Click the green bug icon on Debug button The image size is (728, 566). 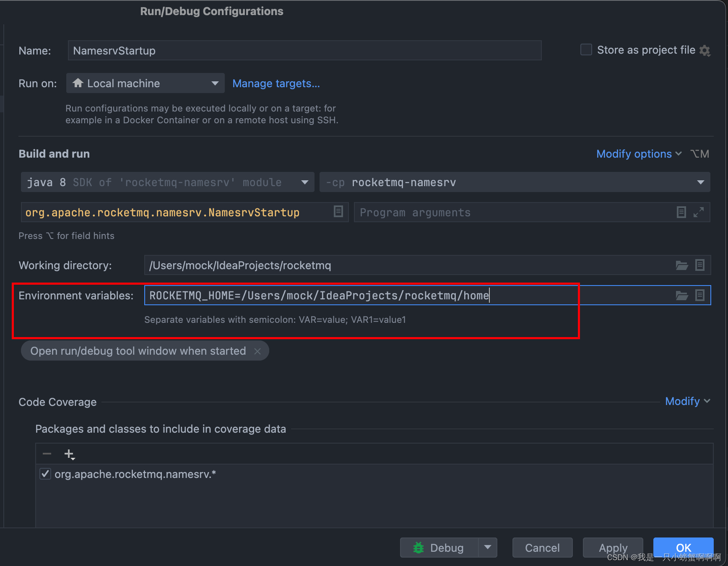pyautogui.click(x=419, y=548)
